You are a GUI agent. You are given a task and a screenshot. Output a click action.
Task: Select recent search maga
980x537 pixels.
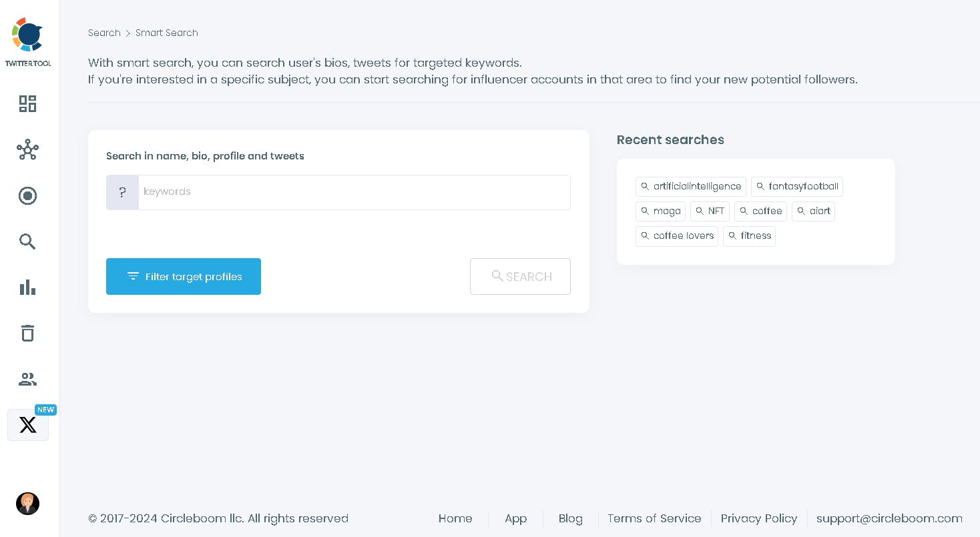pyautogui.click(x=660, y=211)
